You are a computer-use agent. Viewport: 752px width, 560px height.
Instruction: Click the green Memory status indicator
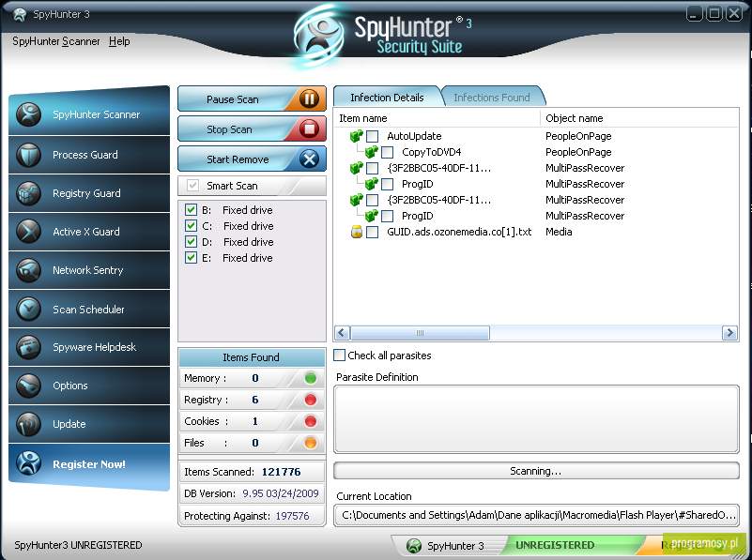pos(311,378)
